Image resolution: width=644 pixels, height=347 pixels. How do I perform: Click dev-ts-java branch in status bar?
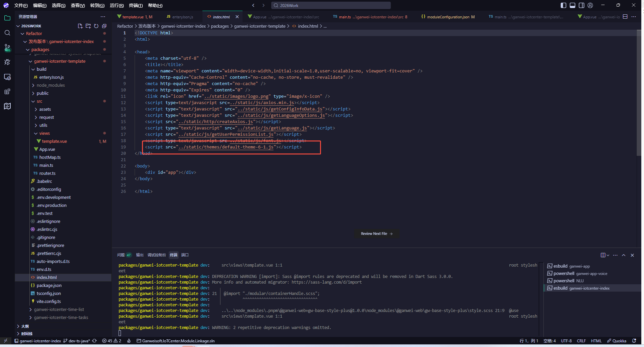pyautogui.click(x=79, y=341)
